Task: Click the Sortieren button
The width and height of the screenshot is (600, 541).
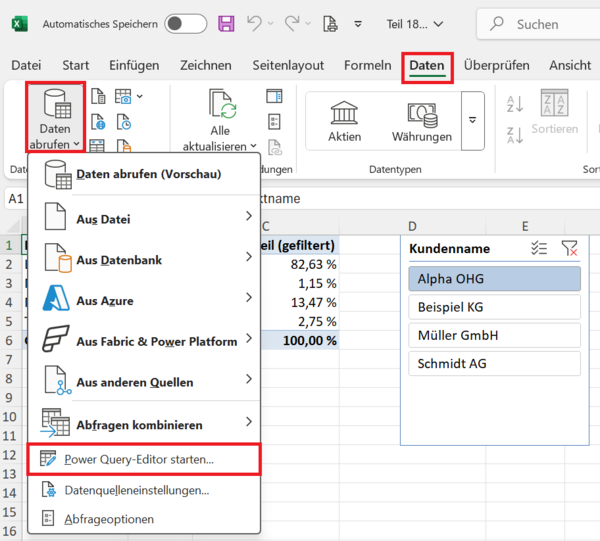Action: pos(554,112)
